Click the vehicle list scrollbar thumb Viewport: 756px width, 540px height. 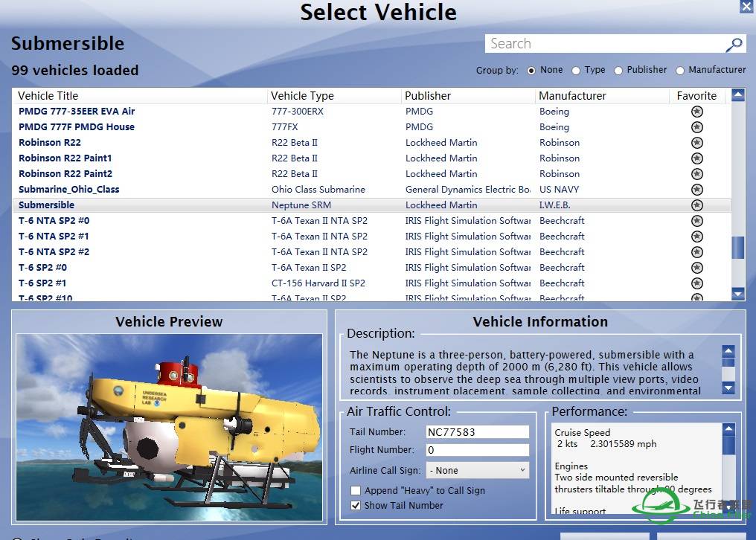pyautogui.click(x=737, y=248)
